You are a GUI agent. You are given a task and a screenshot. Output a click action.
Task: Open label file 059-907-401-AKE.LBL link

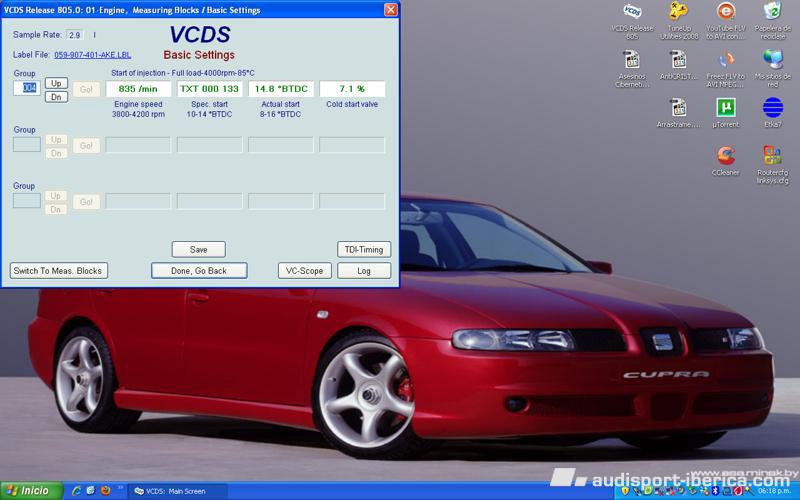point(92,55)
